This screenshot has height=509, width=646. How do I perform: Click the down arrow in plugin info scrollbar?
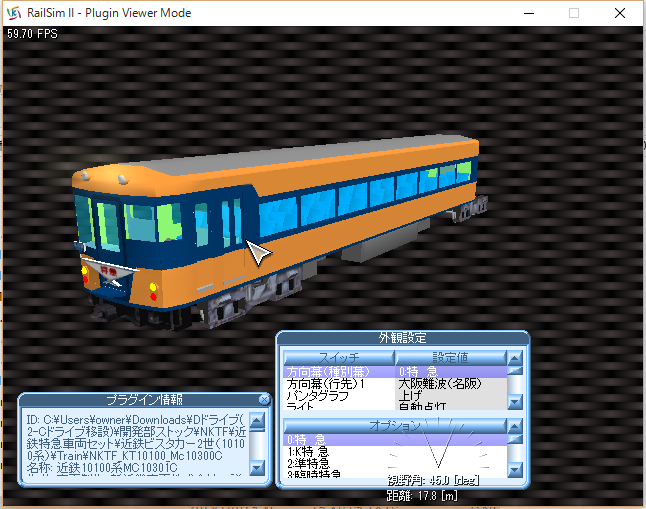[x=257, y=467]
